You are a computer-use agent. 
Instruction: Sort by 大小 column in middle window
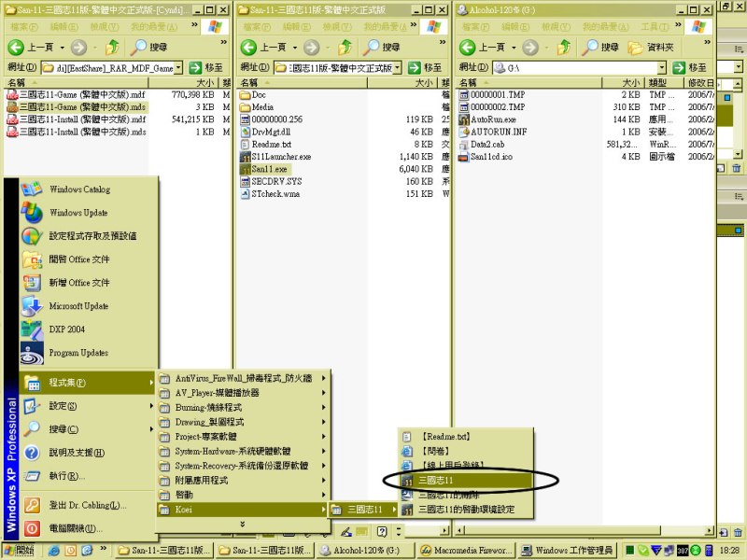point(403,83)
